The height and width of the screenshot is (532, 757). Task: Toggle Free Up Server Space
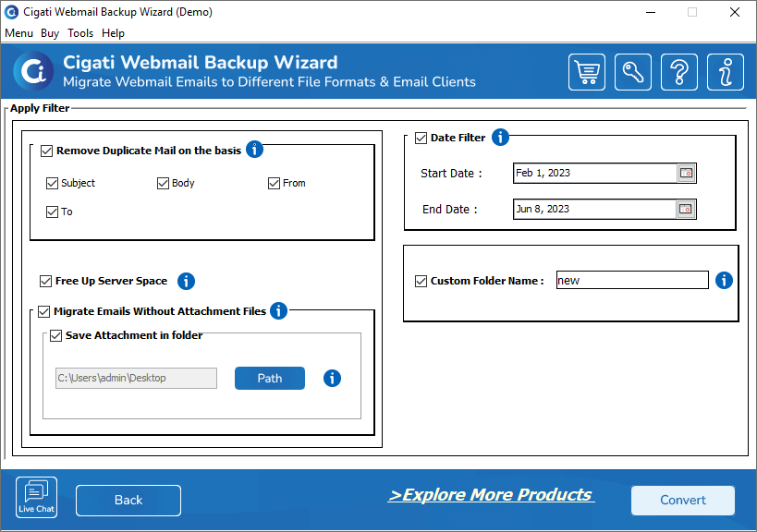46,281
